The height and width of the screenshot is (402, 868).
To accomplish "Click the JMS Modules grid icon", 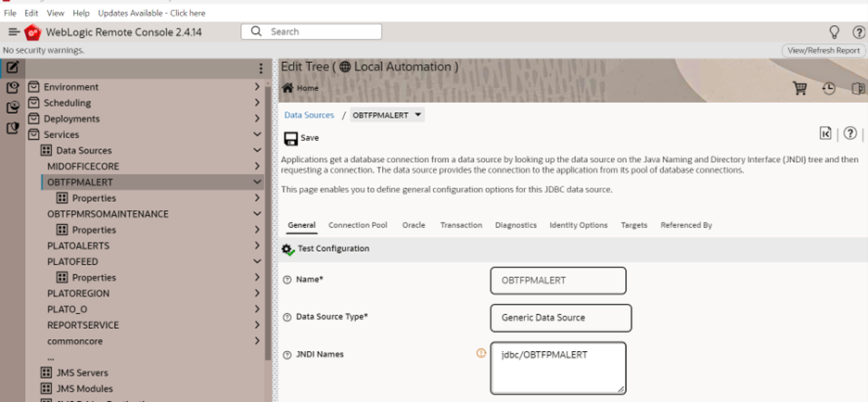I will tap(46, 389).
